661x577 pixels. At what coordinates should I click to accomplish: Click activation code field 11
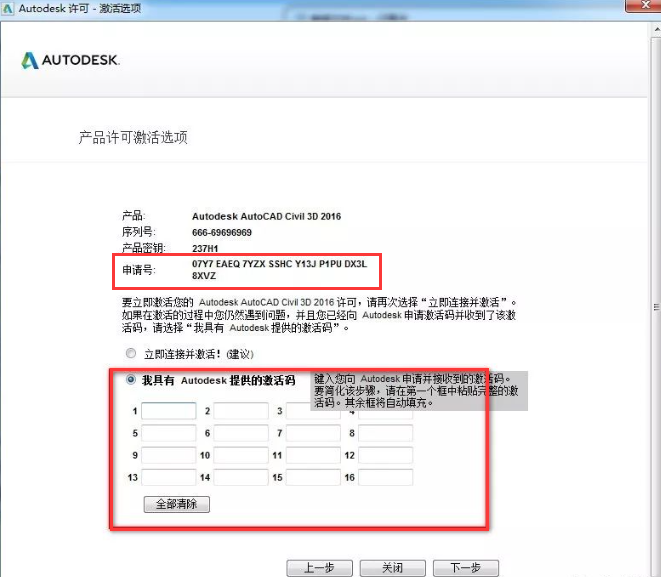coord(313,455)
